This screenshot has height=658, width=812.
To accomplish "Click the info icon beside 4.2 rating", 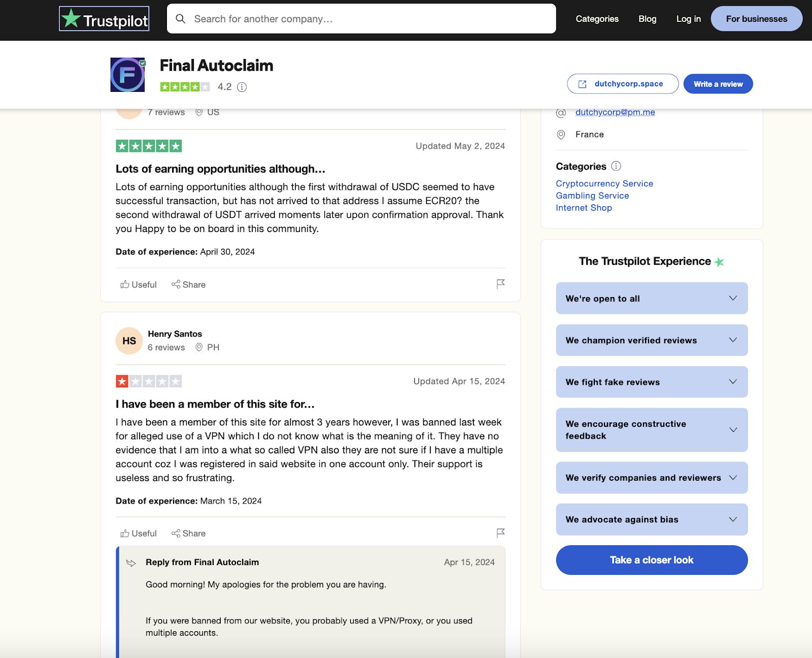I will coord(242,87).
